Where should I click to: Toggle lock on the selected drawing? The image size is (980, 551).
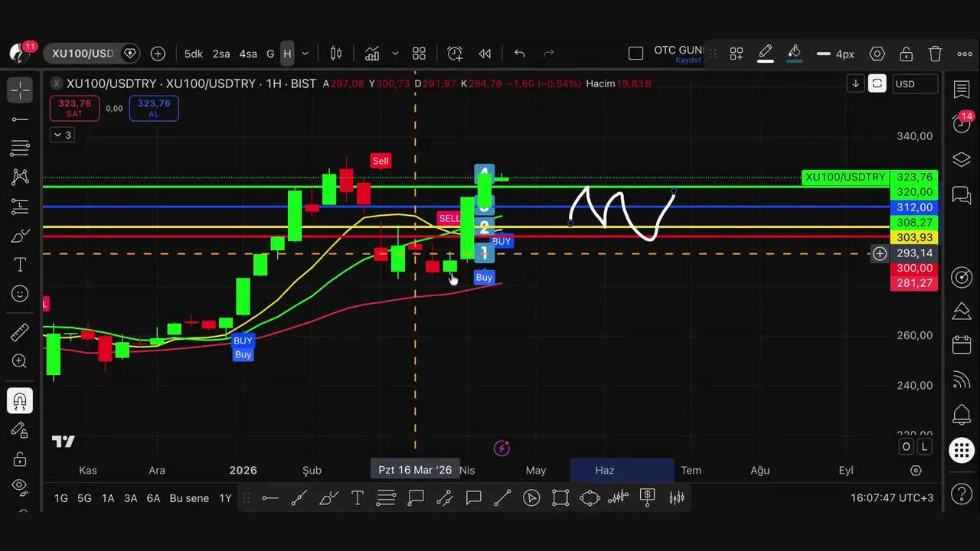[906, 54]
